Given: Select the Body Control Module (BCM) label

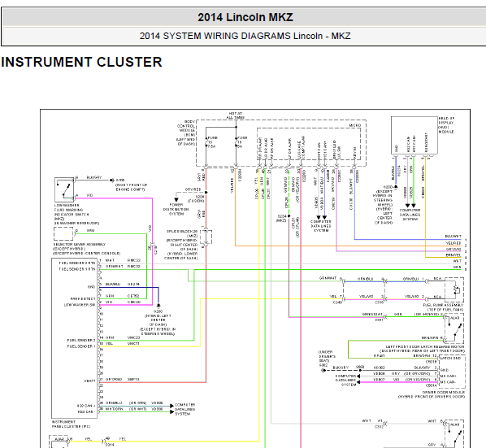Looking at the screenshot, I should (185, 133).
